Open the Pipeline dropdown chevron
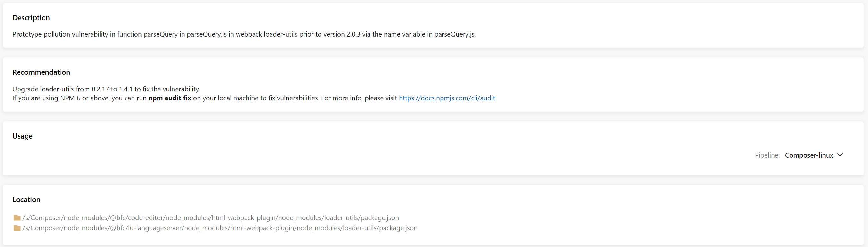Viewport: 868px width, 247px height. coord(840,155)
